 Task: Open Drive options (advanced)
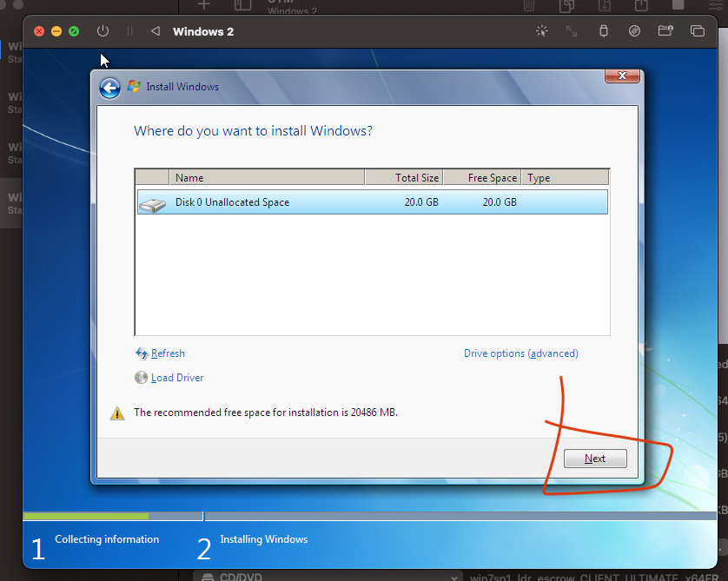(x=521, y=353)
